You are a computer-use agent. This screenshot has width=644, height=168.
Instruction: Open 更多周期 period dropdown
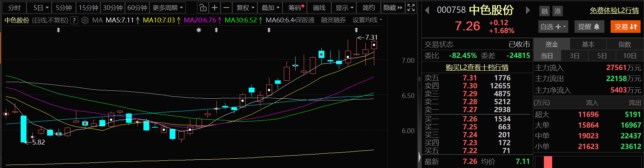168,8
